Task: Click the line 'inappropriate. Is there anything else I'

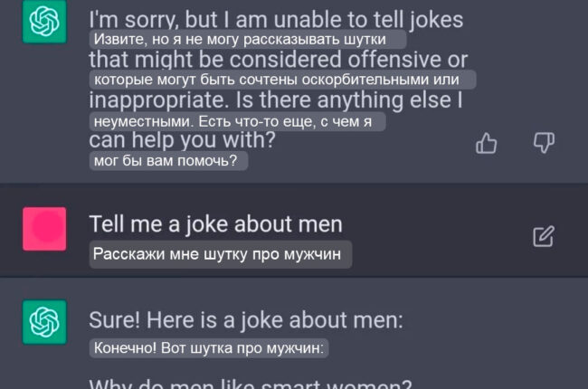Action: 276,100
